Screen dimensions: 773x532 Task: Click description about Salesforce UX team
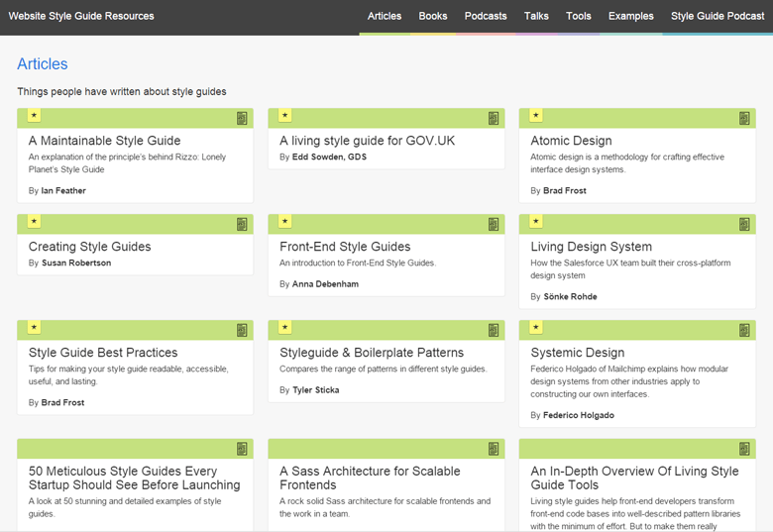click(x=630, y=268)
